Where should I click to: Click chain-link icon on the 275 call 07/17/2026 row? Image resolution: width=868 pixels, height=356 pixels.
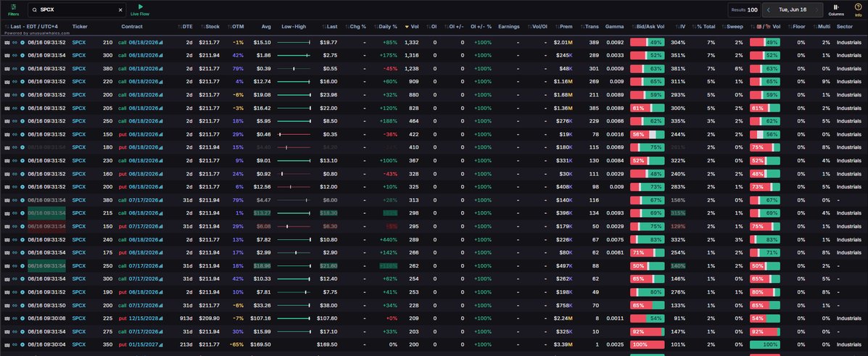click(15, 331)
